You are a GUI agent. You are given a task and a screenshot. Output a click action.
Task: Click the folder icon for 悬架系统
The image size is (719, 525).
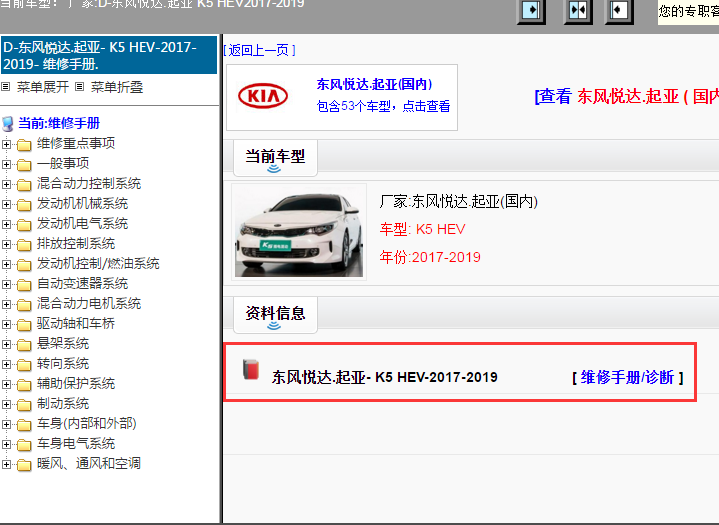24,345
